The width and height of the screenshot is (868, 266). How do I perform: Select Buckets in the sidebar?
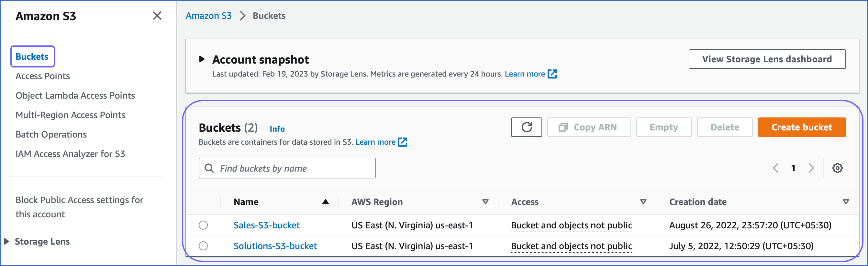point(32,56)
